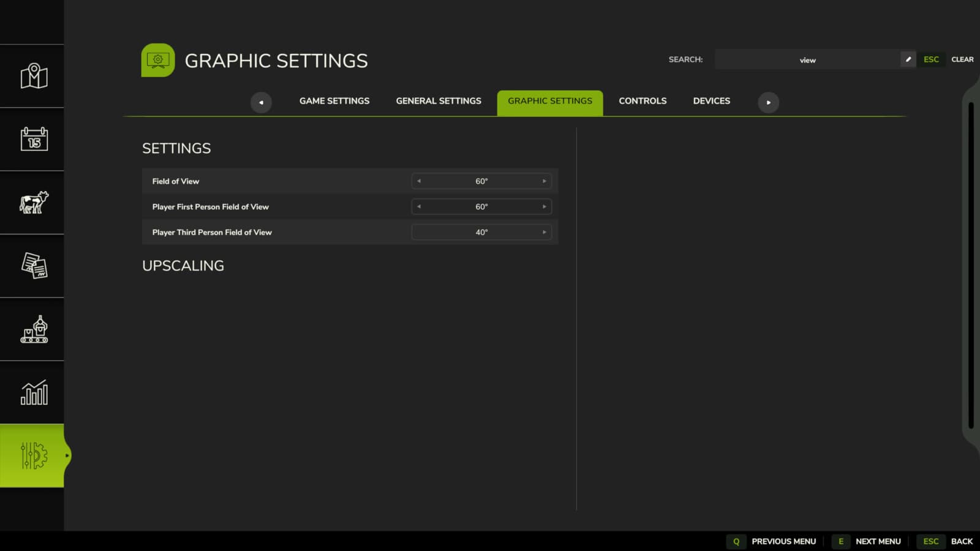Open the map sidebar icon

tap(34, 76)
